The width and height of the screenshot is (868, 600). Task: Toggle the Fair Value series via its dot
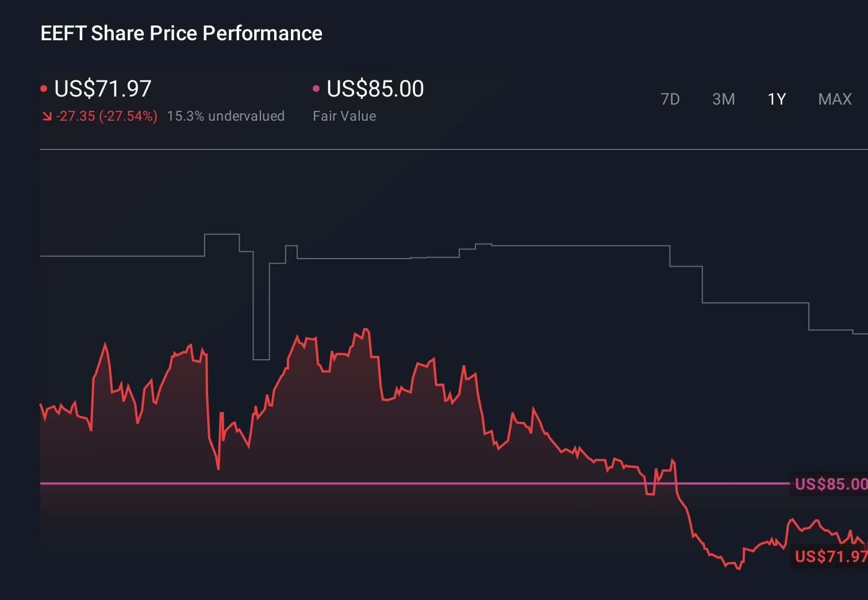(x=316, y=88)
